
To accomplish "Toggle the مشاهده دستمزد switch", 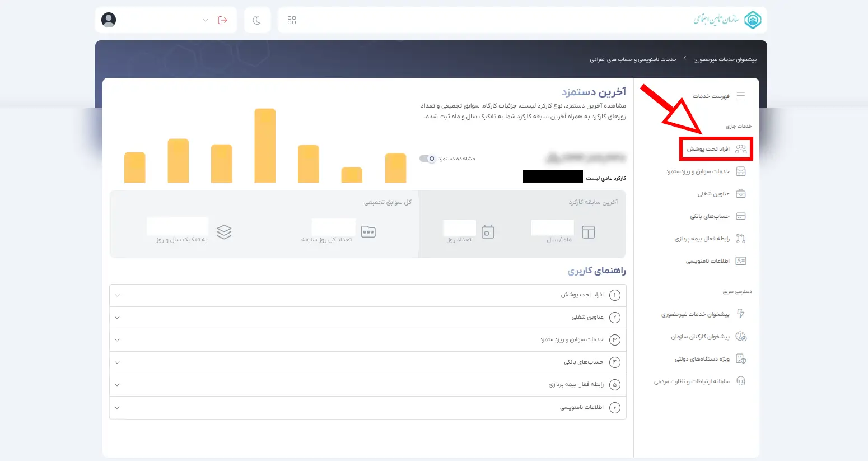I will pyautogui.click(x=427, y=159).
